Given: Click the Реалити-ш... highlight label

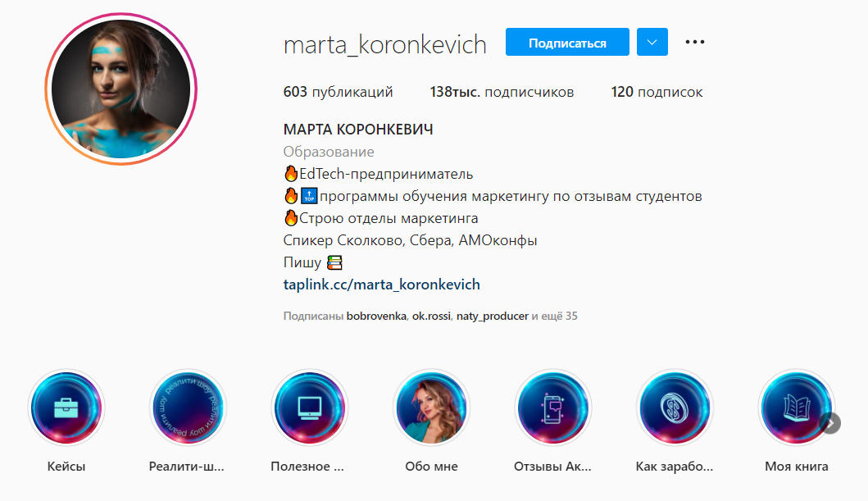Looking at the screenshot, I should point(187,466).
